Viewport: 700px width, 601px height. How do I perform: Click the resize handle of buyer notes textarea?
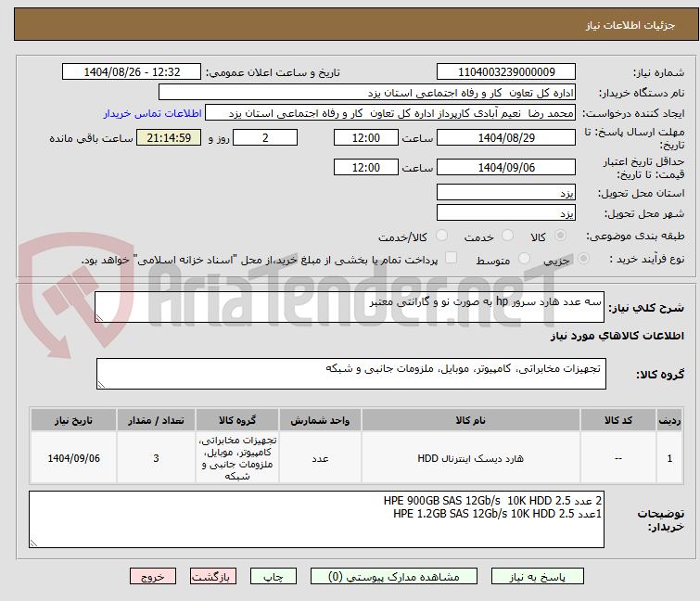tap(33, 543)
